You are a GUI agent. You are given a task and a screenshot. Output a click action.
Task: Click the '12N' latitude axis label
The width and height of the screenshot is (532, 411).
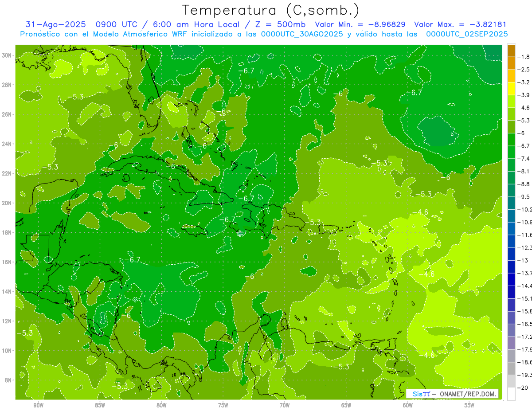coord(8,321)
